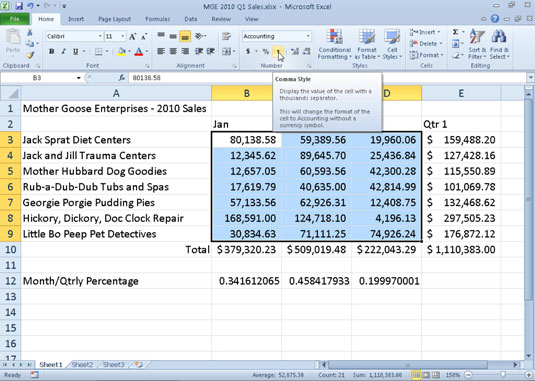
Task: Open the Name Box dropdown arrow
Action: click(79, 78)
